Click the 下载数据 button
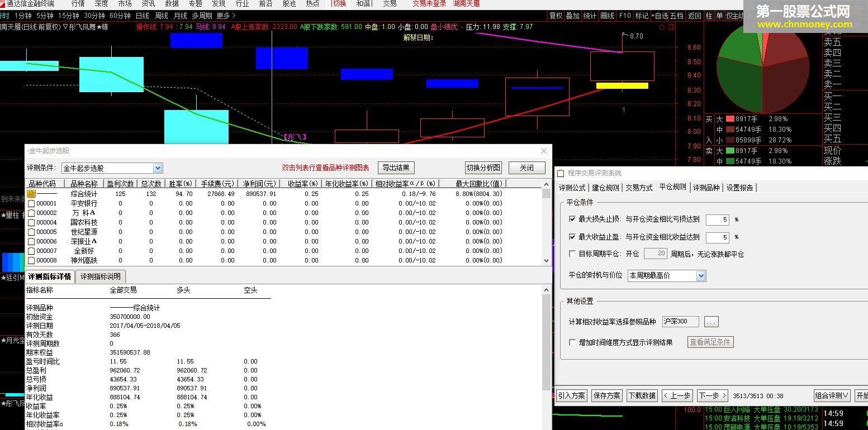 point(642,395)
